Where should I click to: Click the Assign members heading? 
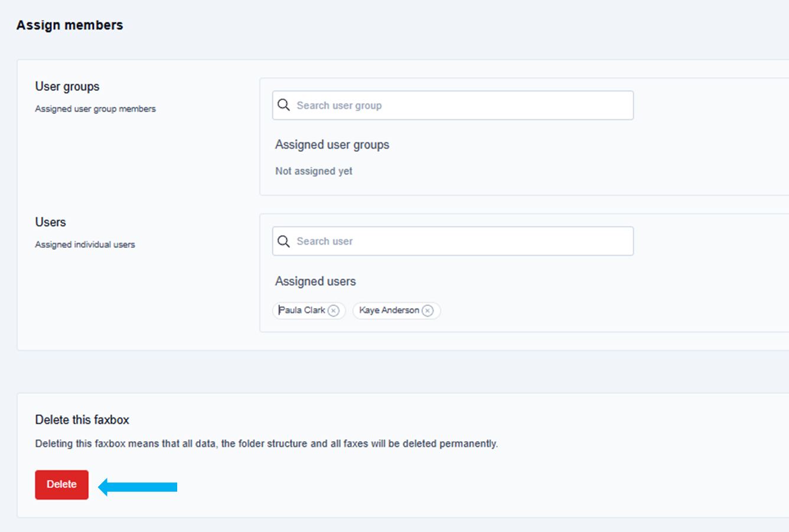(70, 25)
